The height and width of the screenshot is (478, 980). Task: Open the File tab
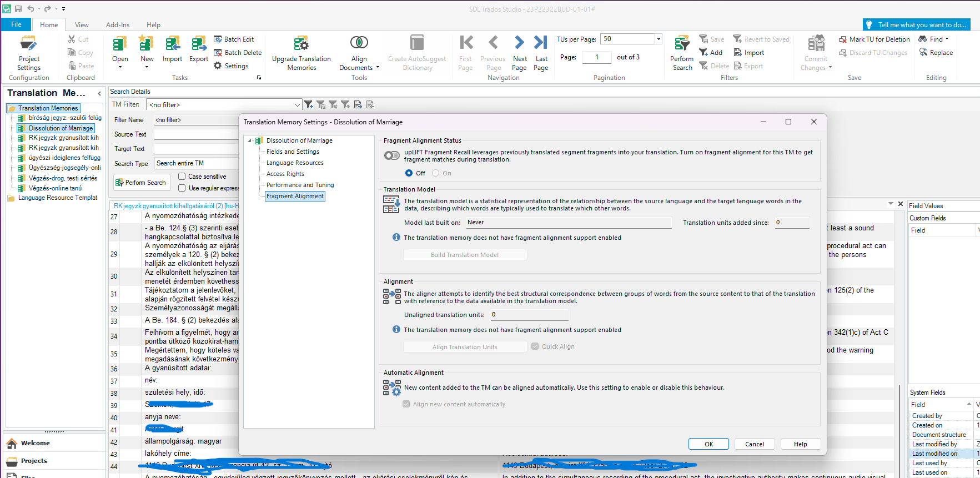click(16, 24)
